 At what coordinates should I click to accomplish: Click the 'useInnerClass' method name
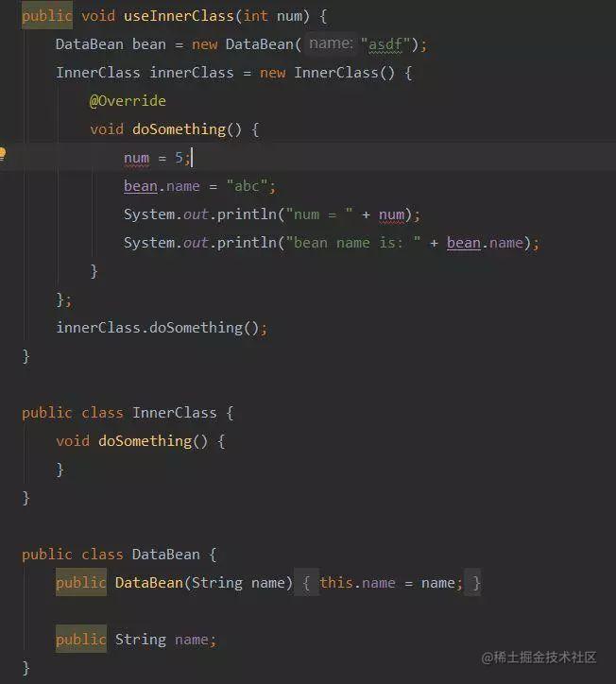179,16
